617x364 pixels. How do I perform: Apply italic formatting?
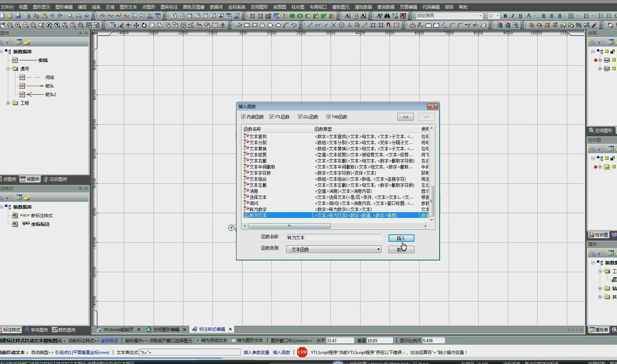pyautogui.click(x=513, y=16)
